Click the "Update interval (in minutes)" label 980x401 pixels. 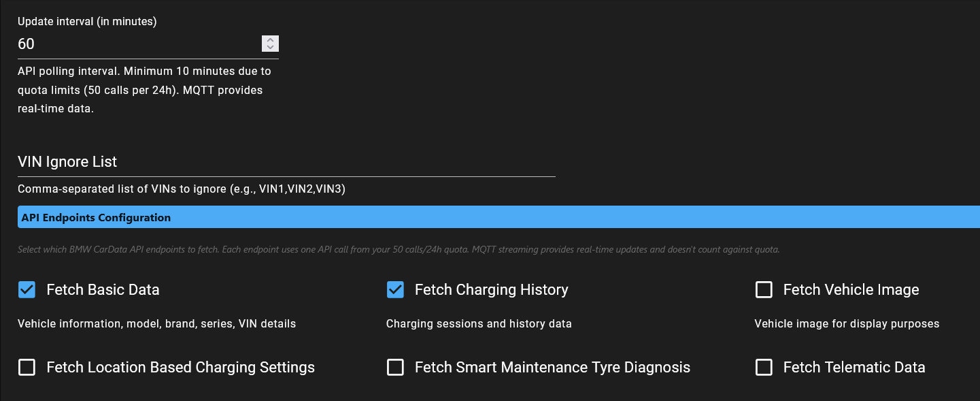(87, 21)
